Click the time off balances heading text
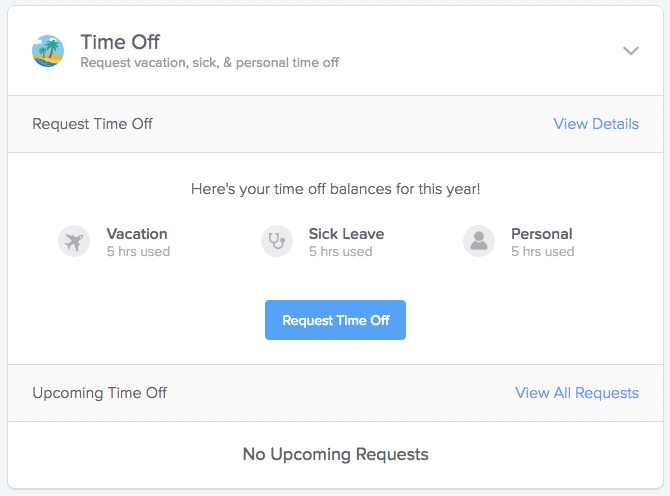670x496 pixels. (335, 189)
